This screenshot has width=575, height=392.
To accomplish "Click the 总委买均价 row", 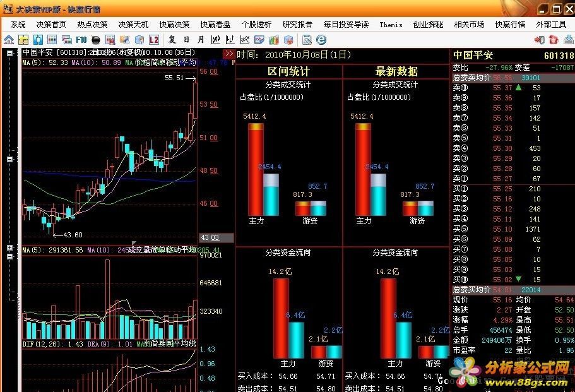I will tap(513, 290).
